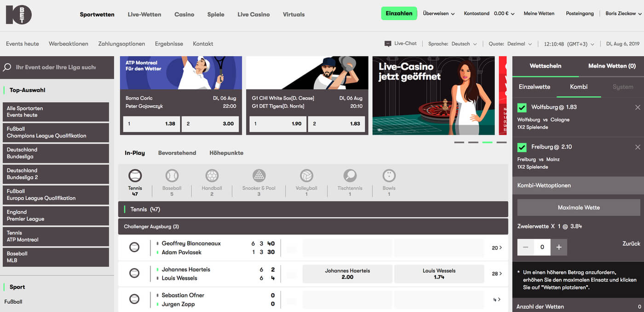Image resolution: width=644 pixels, height=312 pixels.
Task: Increase stake with plus button
Action: pos(559,247)
